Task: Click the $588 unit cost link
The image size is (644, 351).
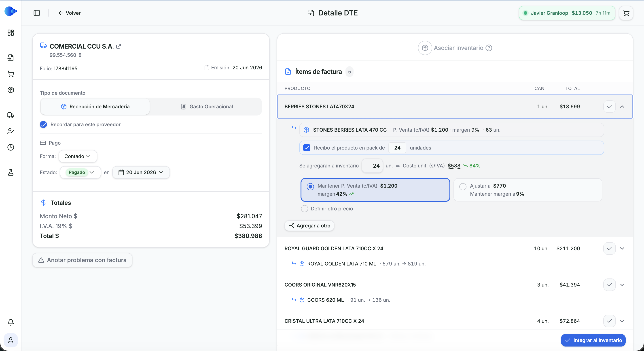Action: point(454,166)
